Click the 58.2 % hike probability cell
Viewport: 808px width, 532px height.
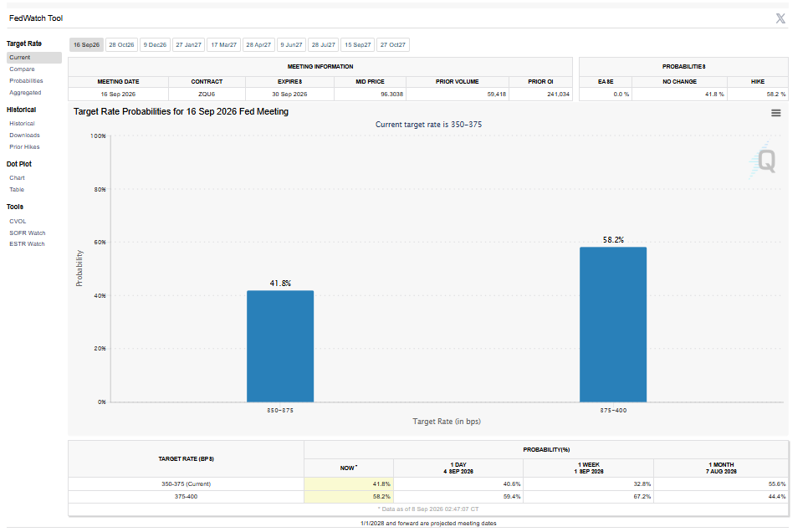point(758,95)
